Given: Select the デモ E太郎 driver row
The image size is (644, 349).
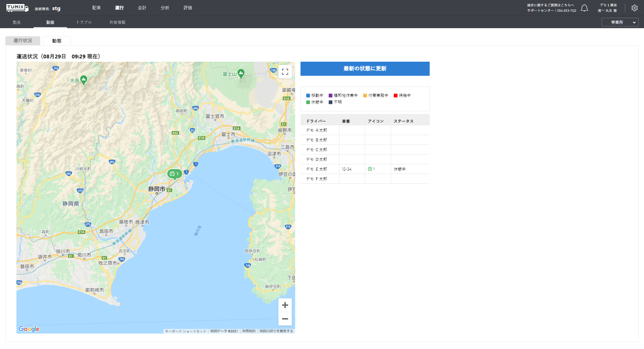Looking at the screenshot, I should [x=316, y=169].
